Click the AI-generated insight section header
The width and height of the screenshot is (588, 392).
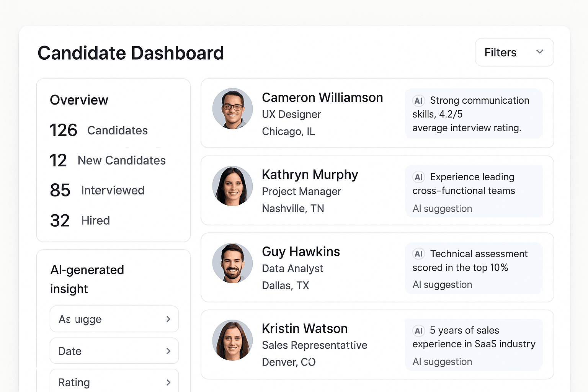pos(87,279)
